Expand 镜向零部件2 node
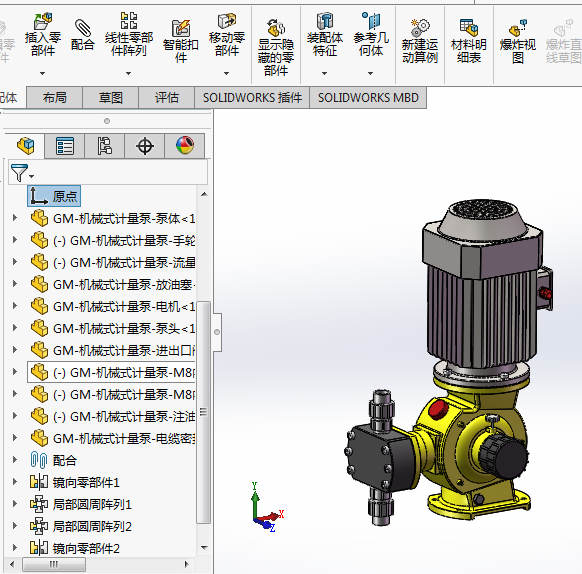The image size is (582, 574). click(x=15, y=547)
